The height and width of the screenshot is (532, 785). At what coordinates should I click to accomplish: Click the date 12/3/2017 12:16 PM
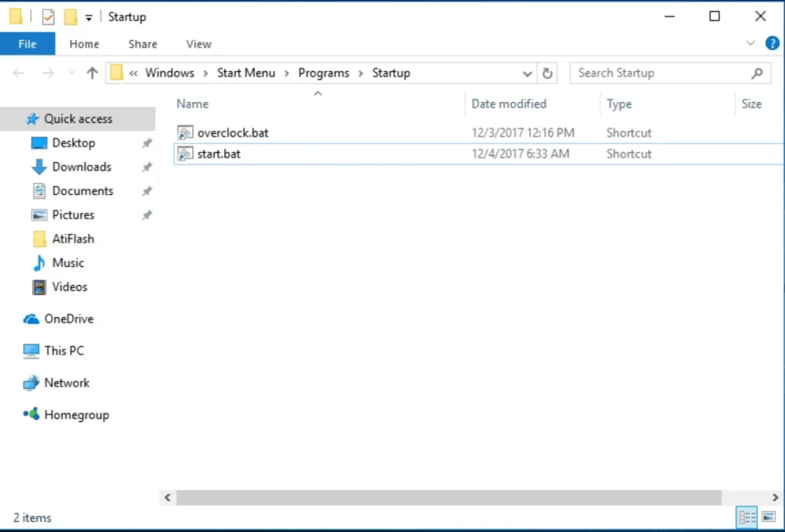(522, 133)
